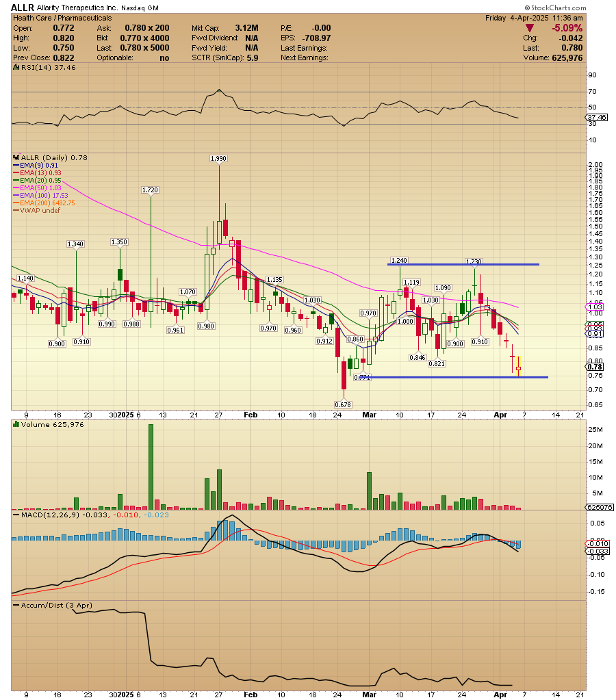Screen dimensions: 616x700
Task: Click the VWAP undef legend entry
Action: point(37,210)
